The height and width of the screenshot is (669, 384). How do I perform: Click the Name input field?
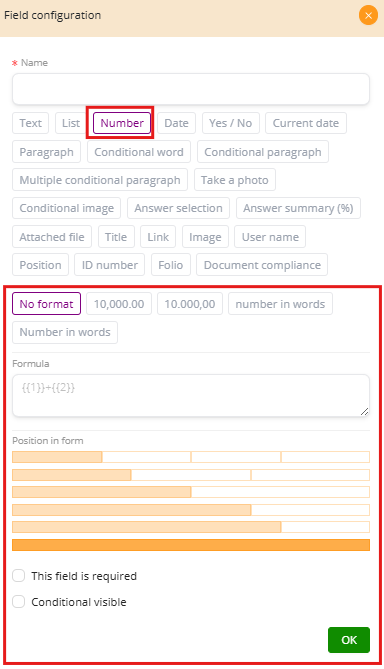[191, 89]
